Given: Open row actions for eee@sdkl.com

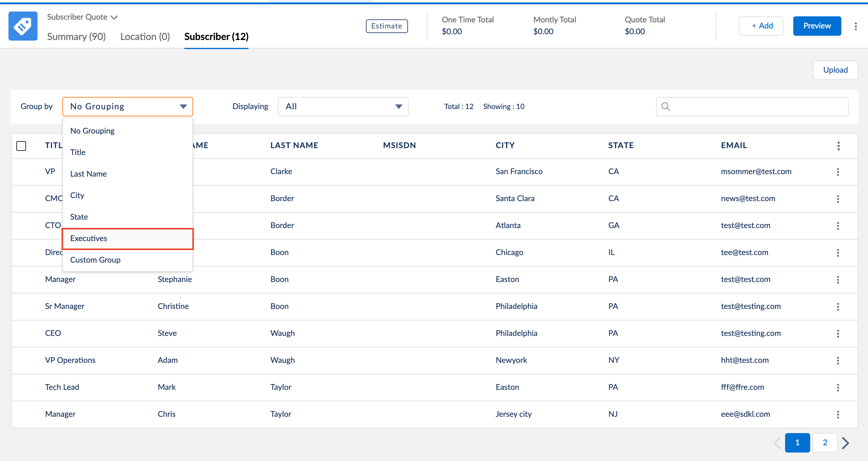Looking at the screenshot, I should pos(838,414).
